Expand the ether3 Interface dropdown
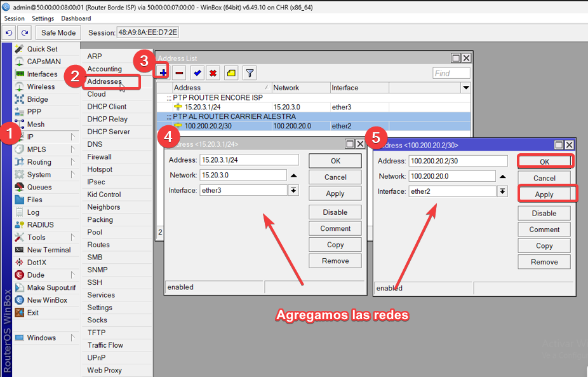Screen dimensions: 588x377 [293, 190]
